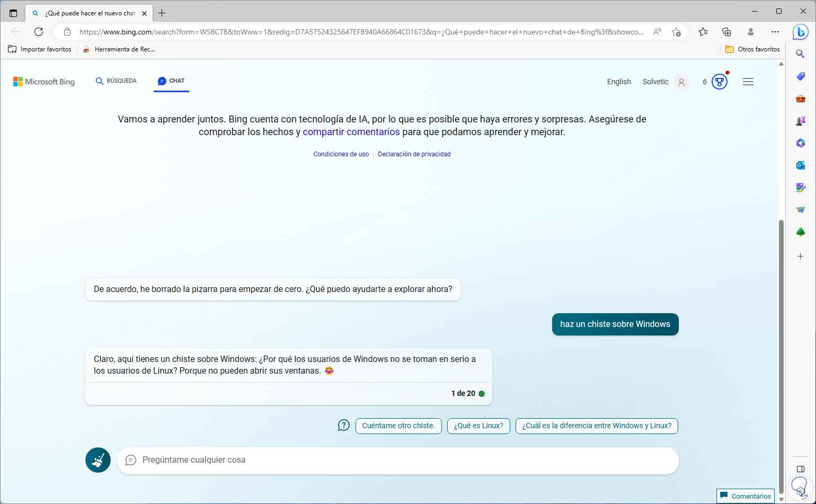This screenshot has height=504, width=816.
Task: Activate the read aloud icon
Action: point(657,32)
